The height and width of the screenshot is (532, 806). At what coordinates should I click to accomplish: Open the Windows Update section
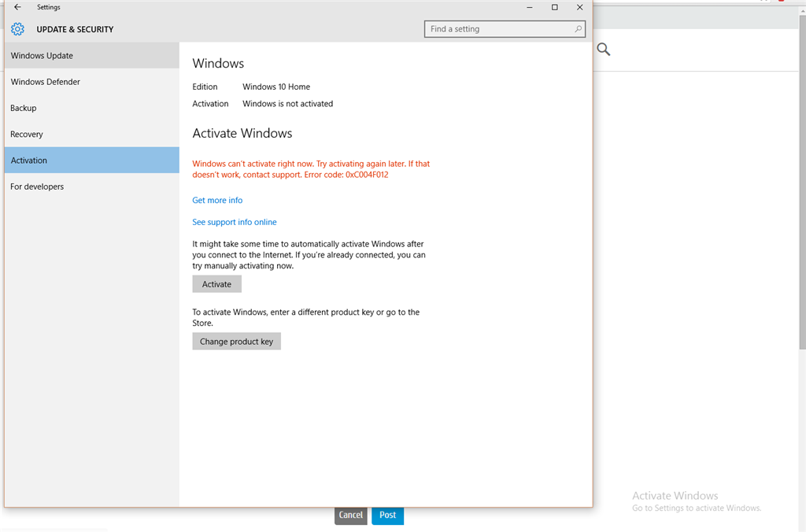[x=92, y=56]
